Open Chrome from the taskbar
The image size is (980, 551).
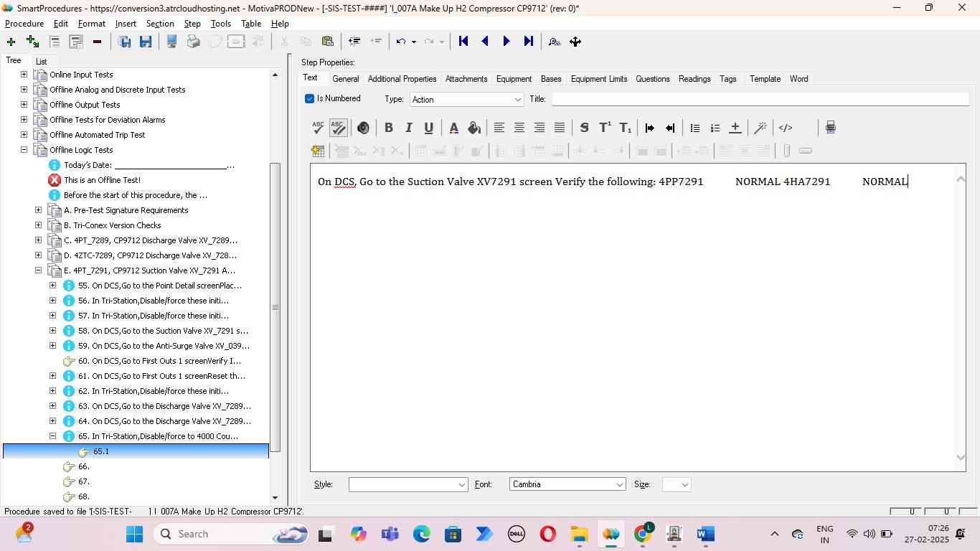(x=643, y=534)
